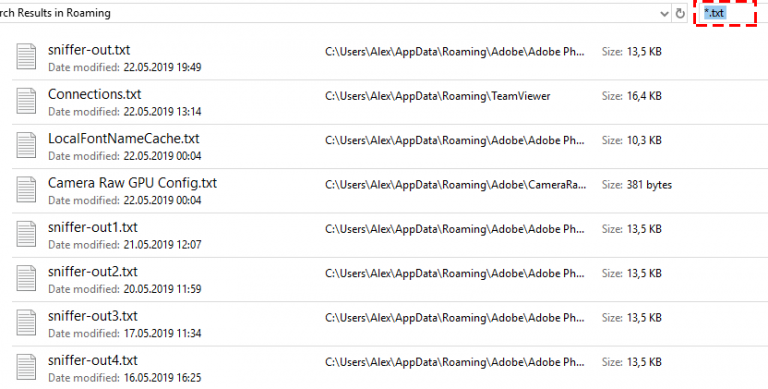Viewport: 768px width, 389px height.
Task: Click the sniffer-out2.txt document icon
Action: click(x=26, y=278)
